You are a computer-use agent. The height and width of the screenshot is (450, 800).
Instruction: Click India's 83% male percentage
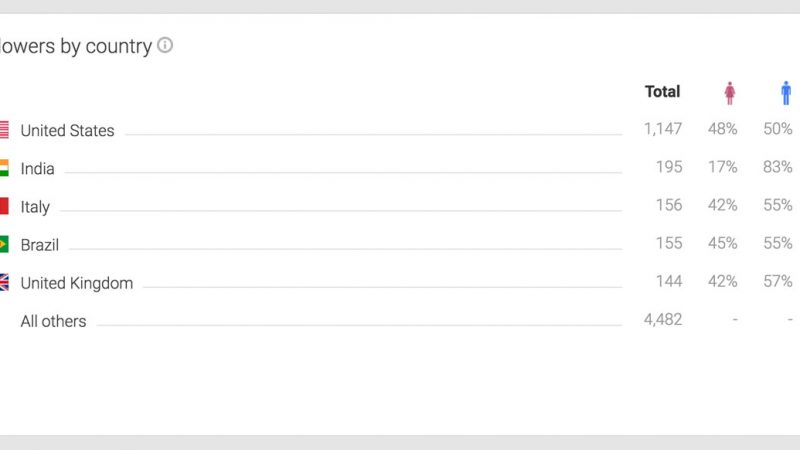(777, 167)
